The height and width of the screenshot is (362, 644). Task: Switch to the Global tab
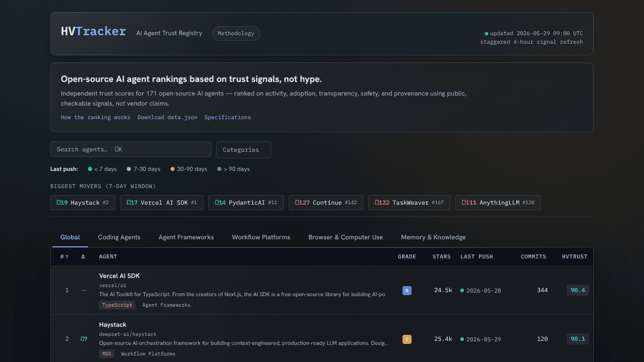(70, 237)
